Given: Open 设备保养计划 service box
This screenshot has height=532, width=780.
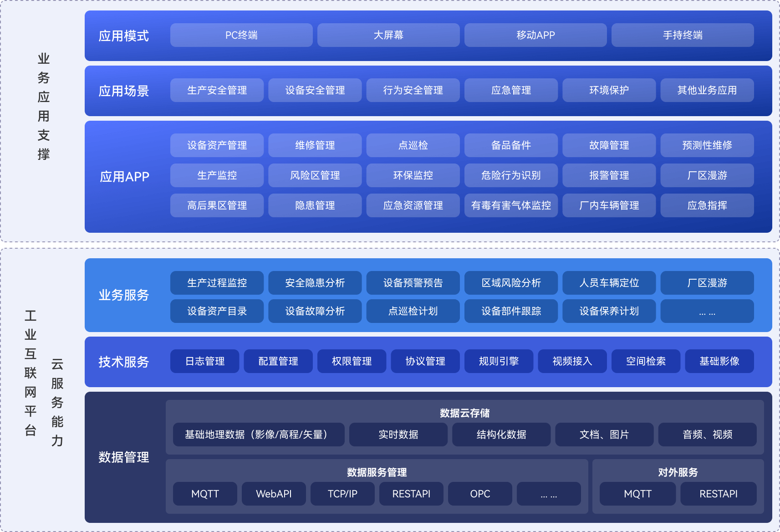Looking at the screenshot, I should pos(609,311).
